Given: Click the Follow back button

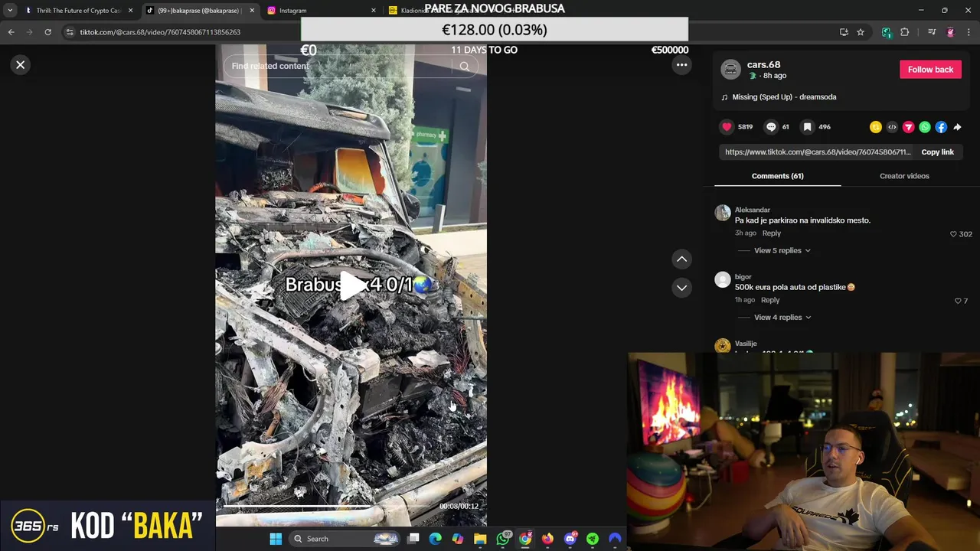Looking at the screenshot, I should pyautogui.click(x=930, y=70).
